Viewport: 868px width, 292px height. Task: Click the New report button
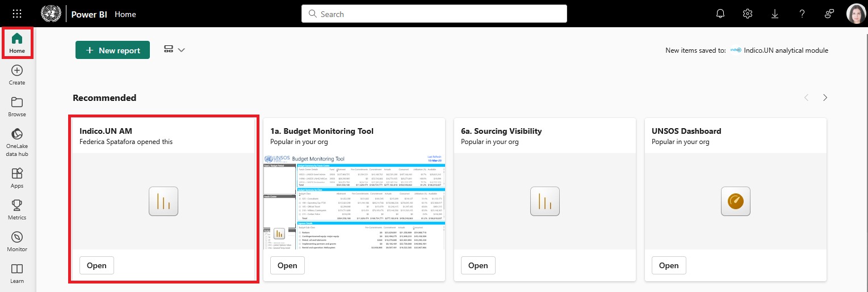pyautogui.click(x=112, y=50)
